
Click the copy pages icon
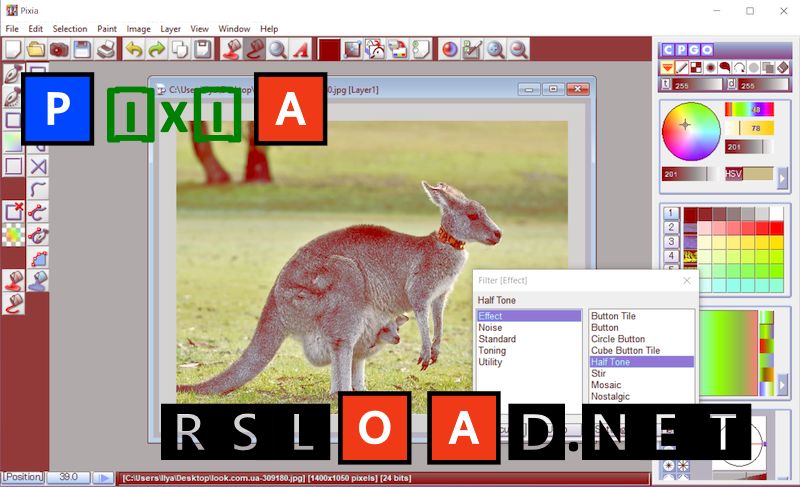point(180,49)
